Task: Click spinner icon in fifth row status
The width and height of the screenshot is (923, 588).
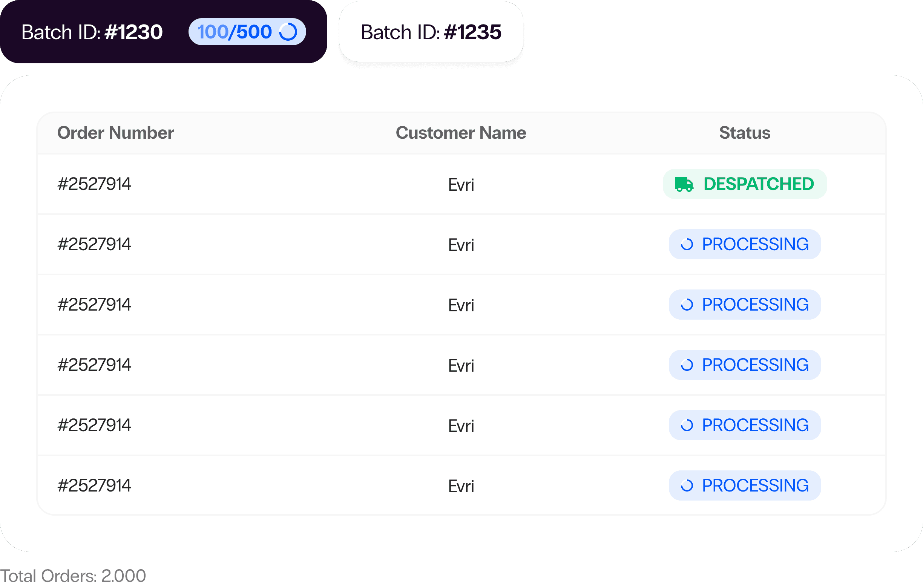Action: click(687, 425)
